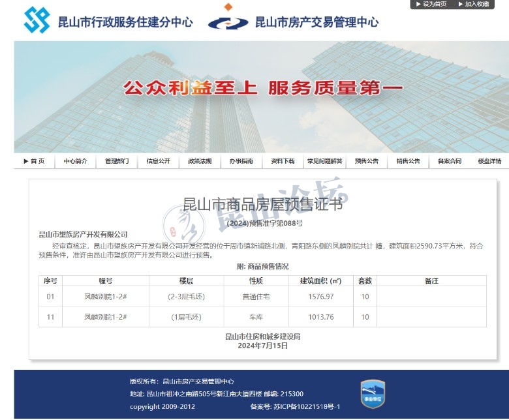Click 设为首页 at the top right
The height and width of the screenshot is (420, 509).
[431, 4]
